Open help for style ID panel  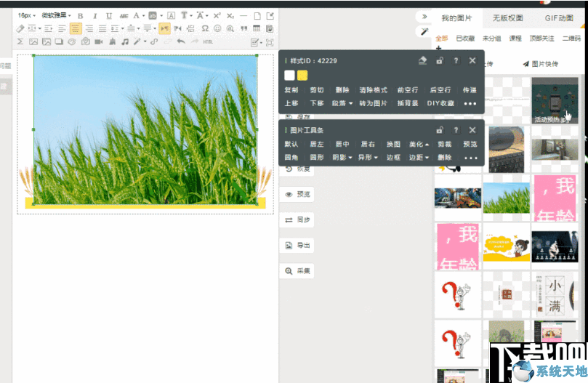point(456,60)
